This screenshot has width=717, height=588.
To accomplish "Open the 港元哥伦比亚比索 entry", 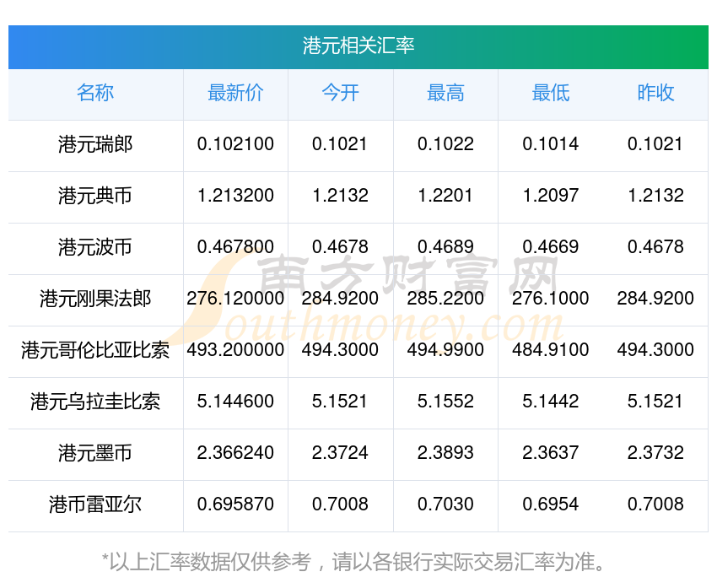I will pos(95,350).
